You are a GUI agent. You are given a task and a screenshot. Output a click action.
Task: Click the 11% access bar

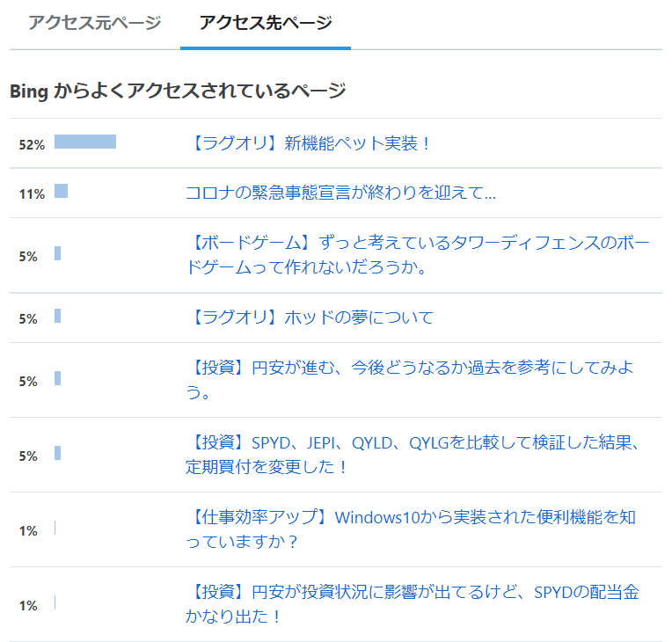tap(61, 191)
